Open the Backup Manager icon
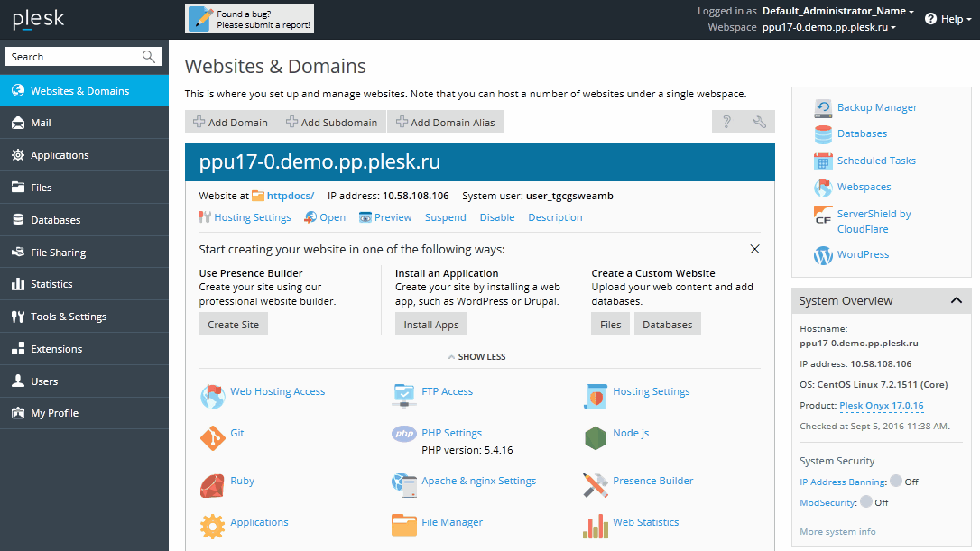The height and width of the screenshot is (551, 980). (822, 108)
